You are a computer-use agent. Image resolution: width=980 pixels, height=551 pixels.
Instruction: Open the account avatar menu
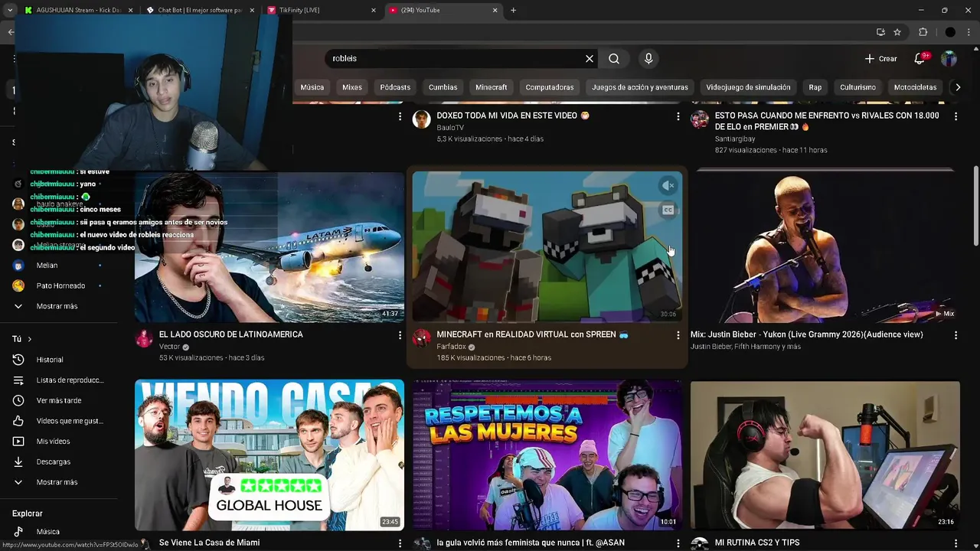click(x=949, y=59)
